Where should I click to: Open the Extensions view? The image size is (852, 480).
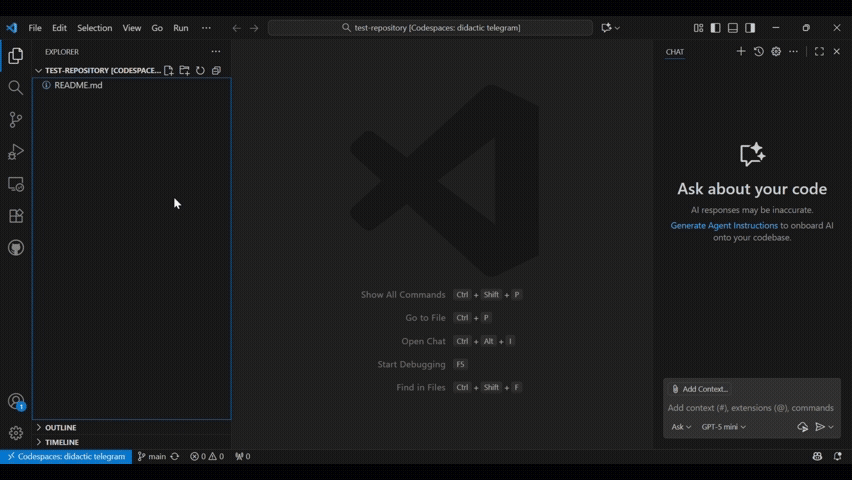click(16, 216)
